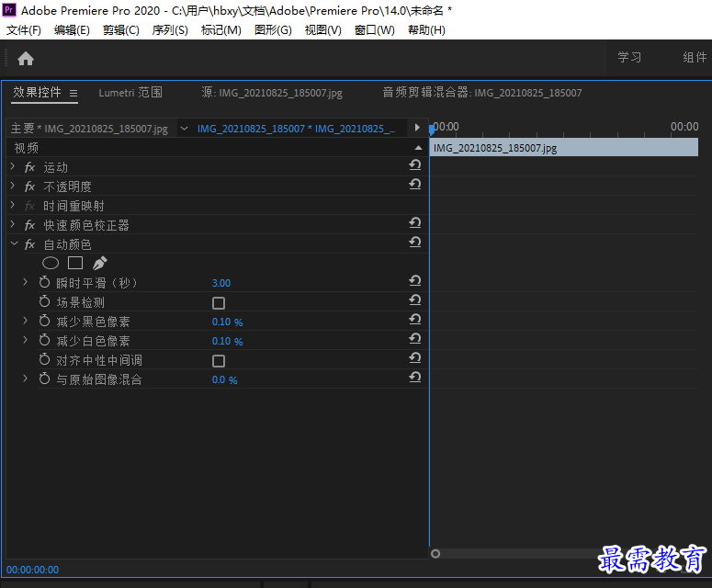This screenshot has width=712, height=588.
Task: Select the sequence clip IMG_20210825_185007 link
Action: [x=296, y=129]
